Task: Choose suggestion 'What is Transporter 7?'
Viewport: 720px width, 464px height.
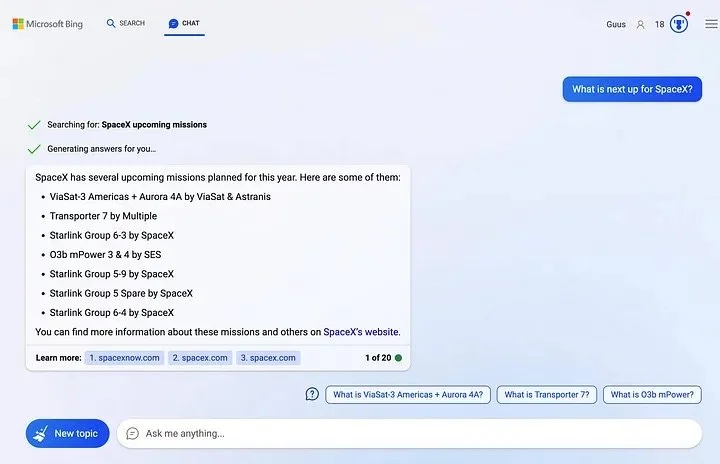Action: tap(546, 395)
